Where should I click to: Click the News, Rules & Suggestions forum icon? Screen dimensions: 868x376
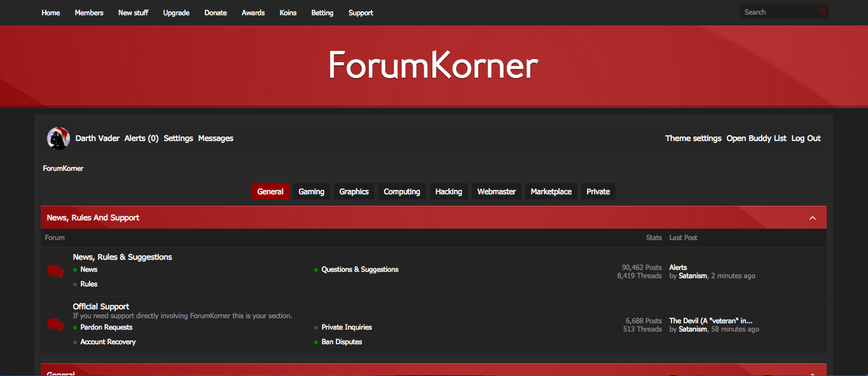(55, 271)
